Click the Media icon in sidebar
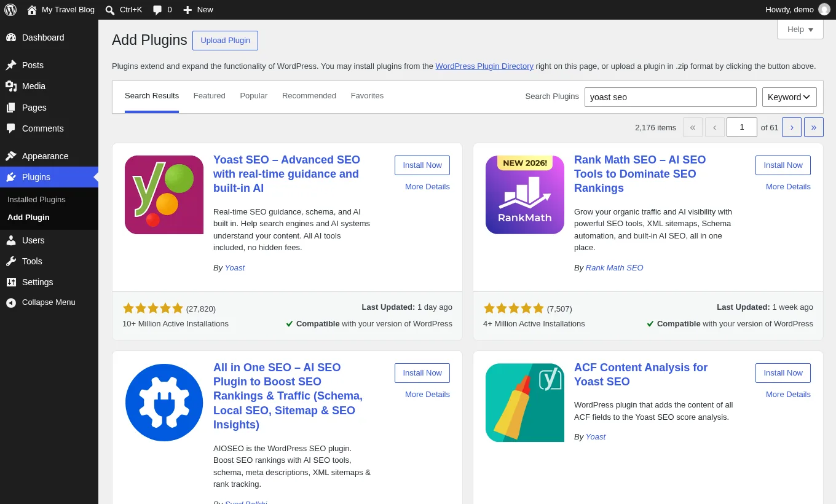This screenshot has width=836, height=504. [11, 86]
